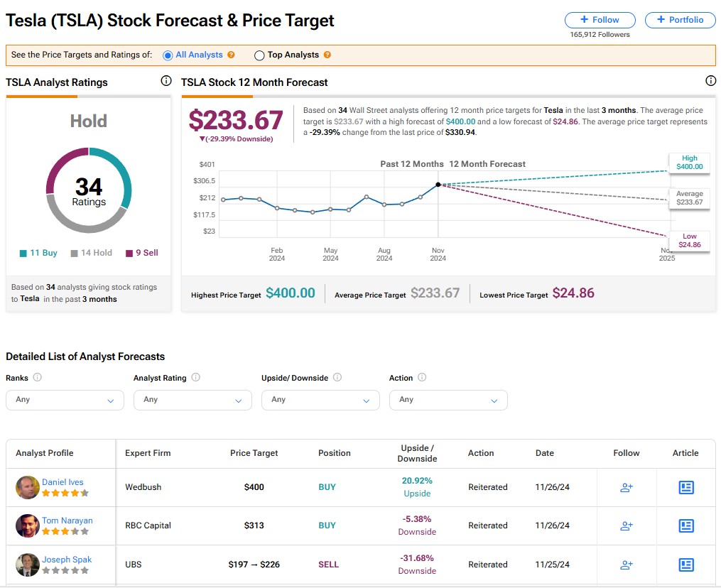Click the Follow button for Daniel Ives

pos(627,488)
